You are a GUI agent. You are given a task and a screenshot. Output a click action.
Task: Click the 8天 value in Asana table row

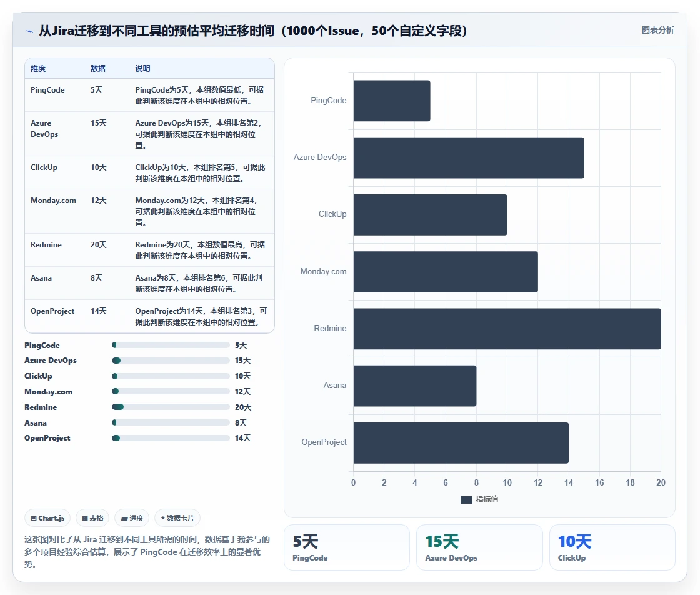click(96, 278)
